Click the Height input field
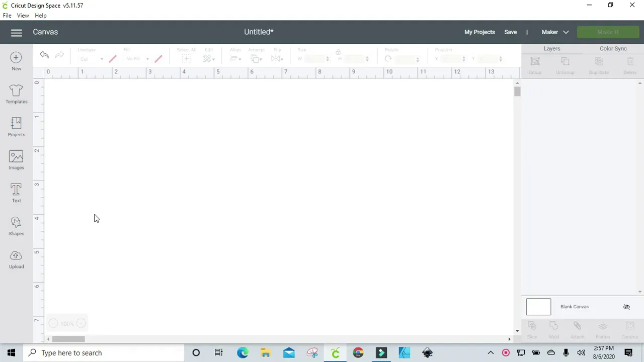The width and height of the screenshot is (644, 362). [357, 59]
